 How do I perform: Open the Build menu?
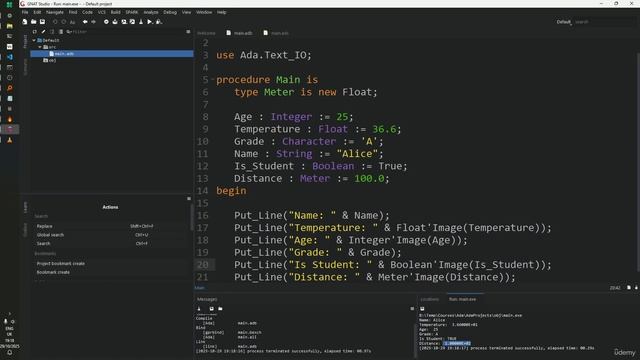pyautogui.click(x=116, y=12)
